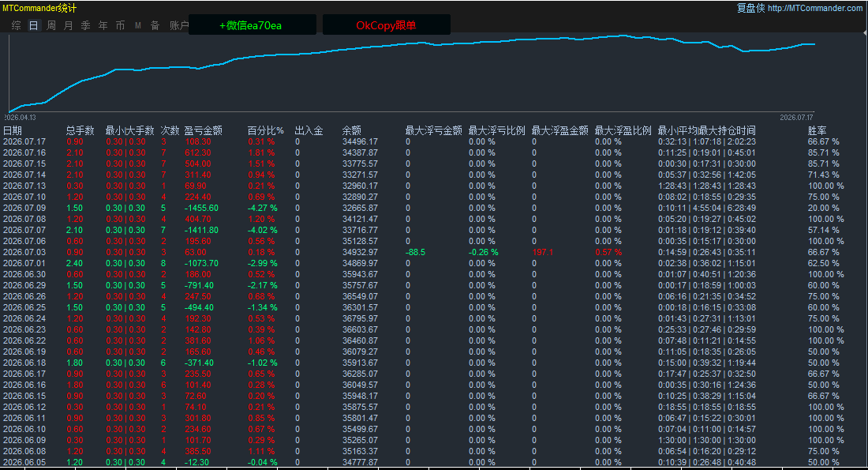The image size is (868, 470).
Task: Switch to the 综 summary tab
Action: point(16,25)
